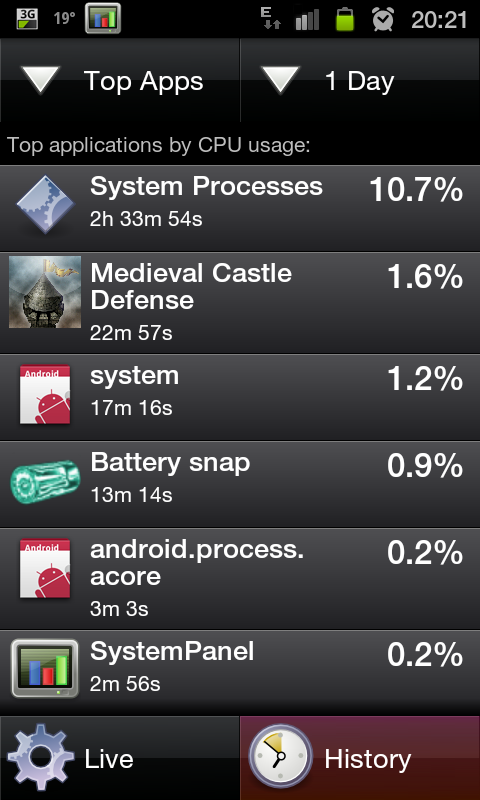The width and height of the screenshot is (480, 800).
Task: Tap the alarm clock status bar icon
Action: click(x=383, y=19)
